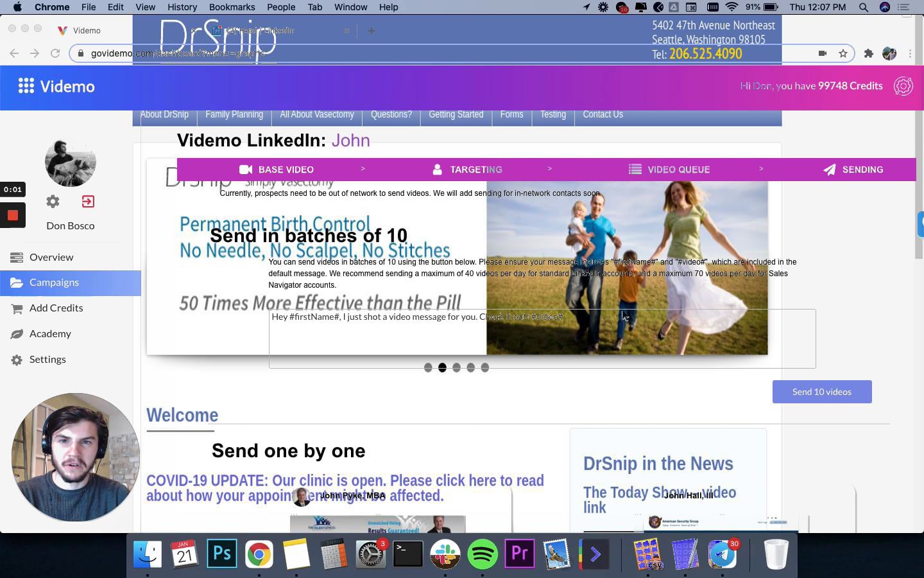Select first carousel dot under the slideshow

point(428,367)
